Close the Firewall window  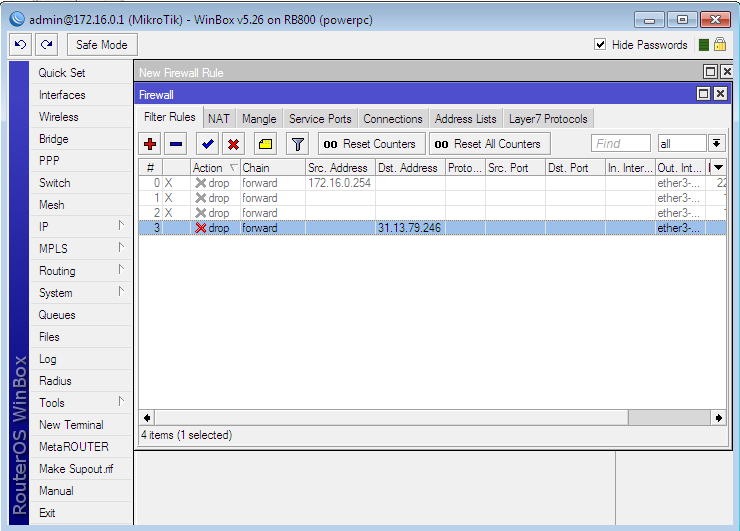coord(720,93)
